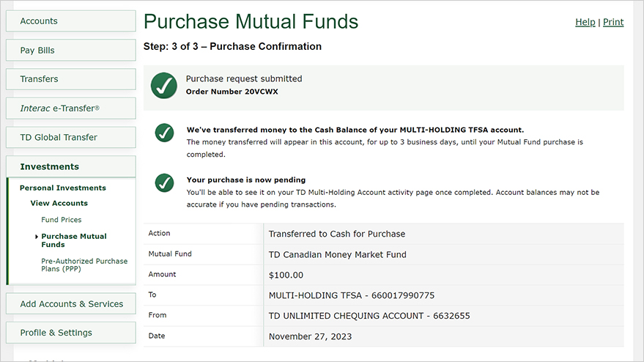This screenshot has height=362, width=644.
Task: Open Interac e-Transfer from sidebar
Action: (70, 108)
